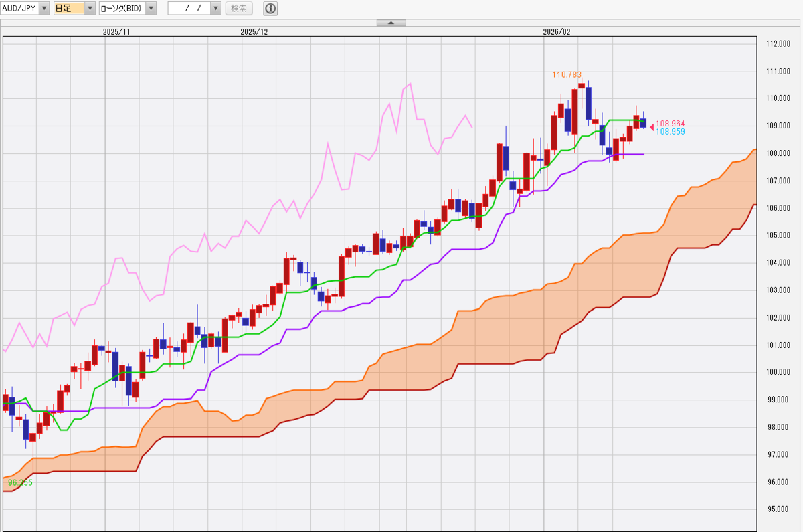The height and width of the screenshot is (532, 803).
Task: Click the circular info icon in the toolbar
Action: [270, 9]
